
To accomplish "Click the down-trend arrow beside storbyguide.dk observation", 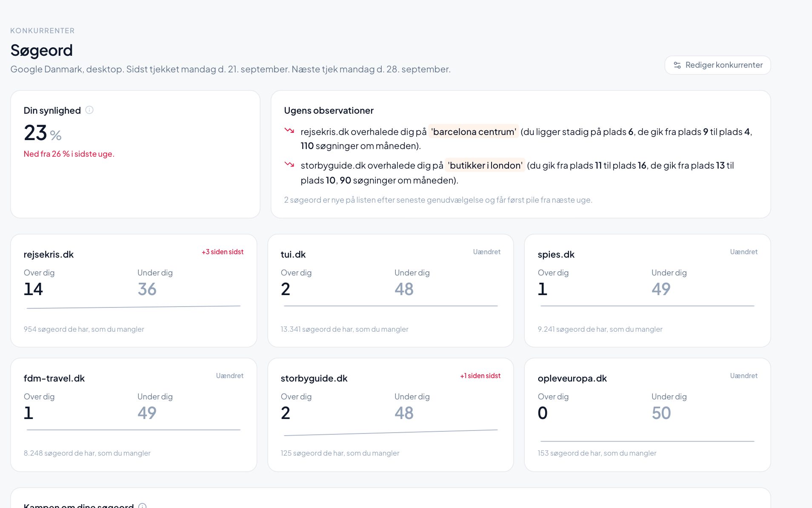I will click(289, 164).
